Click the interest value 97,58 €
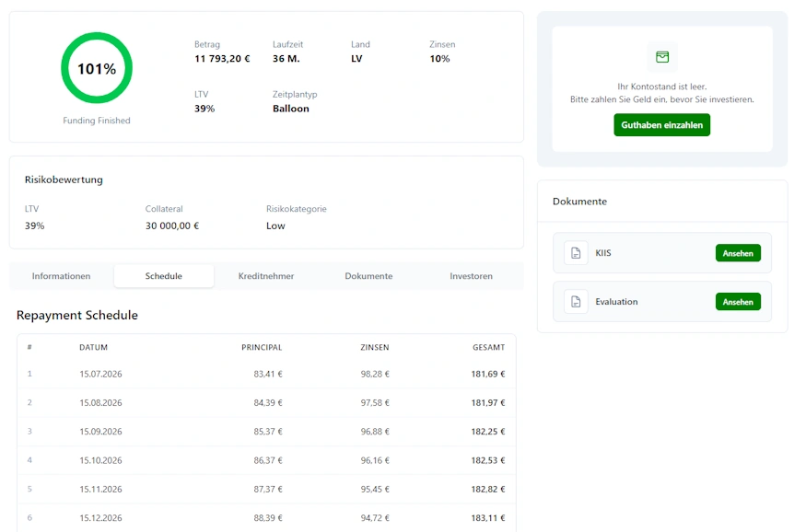The width and height of the screenshot is (806, 532). click(375, 402)
